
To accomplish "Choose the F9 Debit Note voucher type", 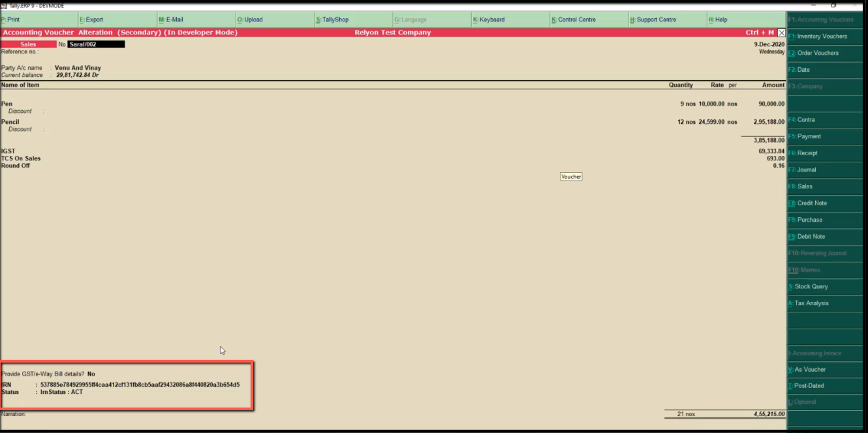I will pyautogui.click(x=825, y=237).
